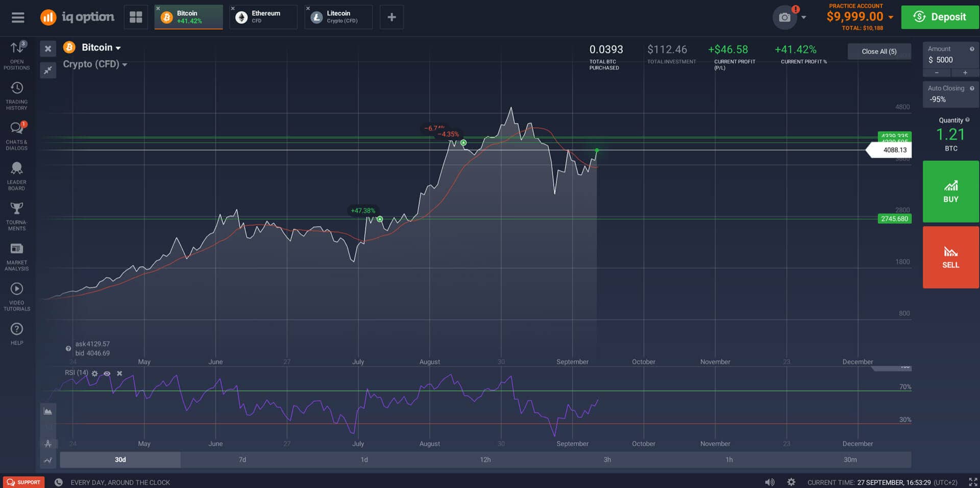Viewport: 980px width, 488px height.
Task: Open Chats & Dialogs panel
Action: point(17,136)
